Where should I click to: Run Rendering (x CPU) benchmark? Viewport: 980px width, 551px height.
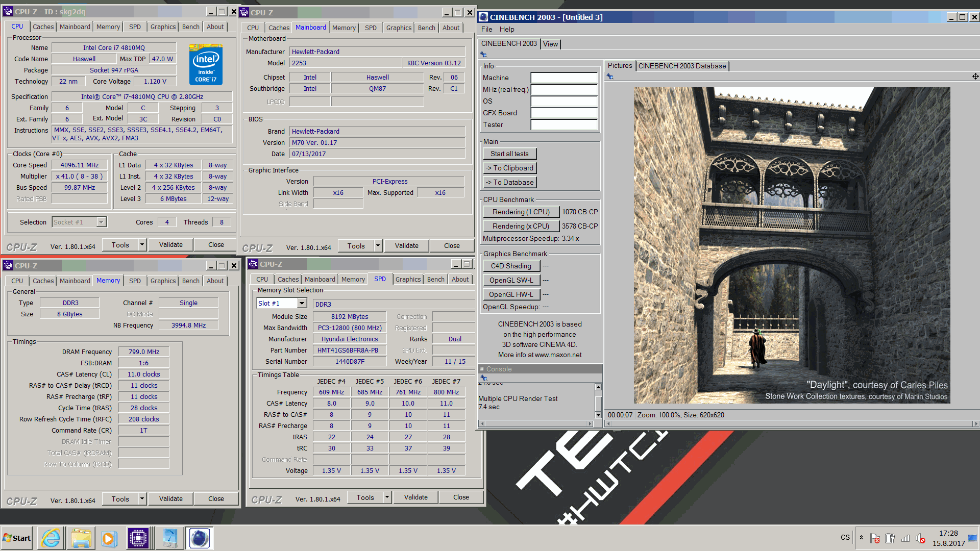(521, 226)
